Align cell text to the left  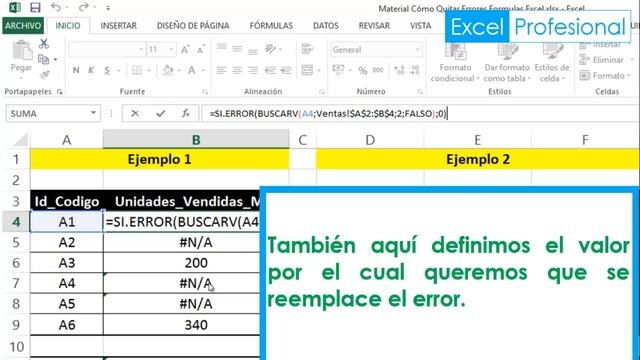222,70
